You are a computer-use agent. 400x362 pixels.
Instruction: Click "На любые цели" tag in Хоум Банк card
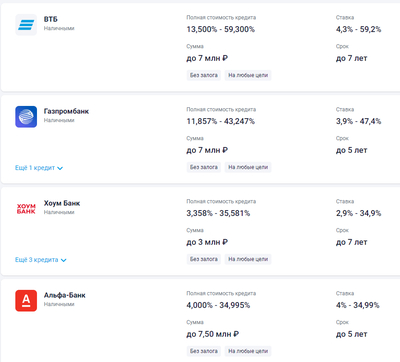click(x=248, y=259)
